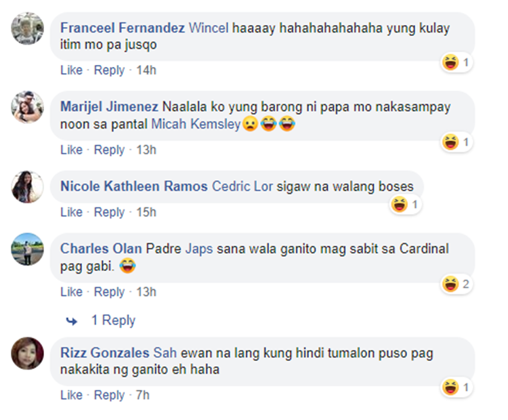The image size is (508, 420).
Task: Open the tagged Micah Kemsley profile link
Action: point(196,124)
